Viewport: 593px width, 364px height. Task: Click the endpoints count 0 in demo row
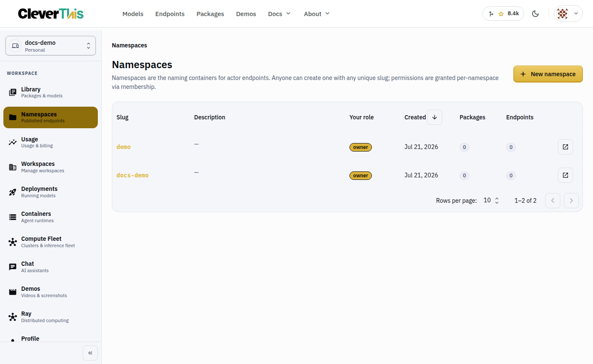tap(511, 147)
